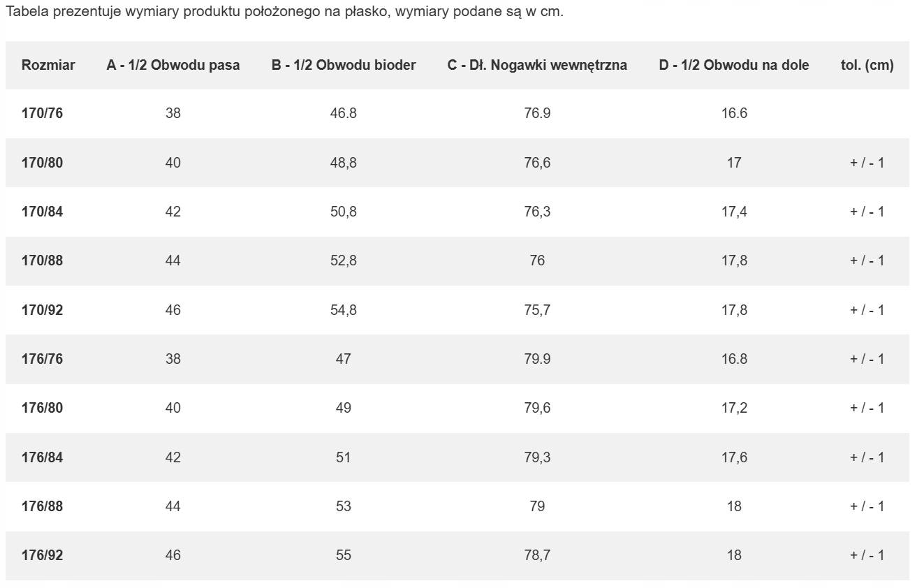Viewport: 917px width, 588px height.
Task: Click size label 176/92
Action: tap(43, 555)
